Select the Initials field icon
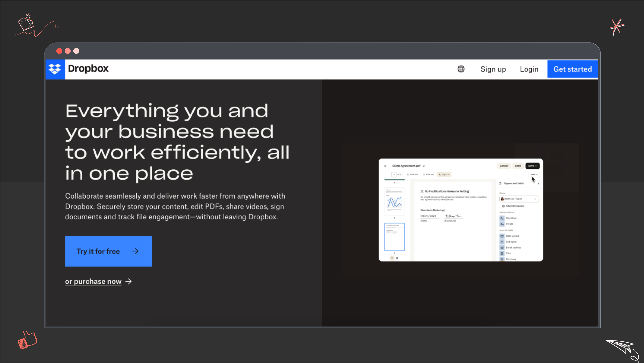 point(502,224)
